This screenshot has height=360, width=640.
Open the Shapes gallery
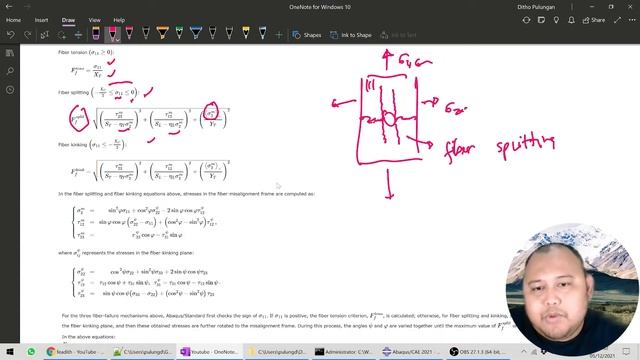point(307,35)
